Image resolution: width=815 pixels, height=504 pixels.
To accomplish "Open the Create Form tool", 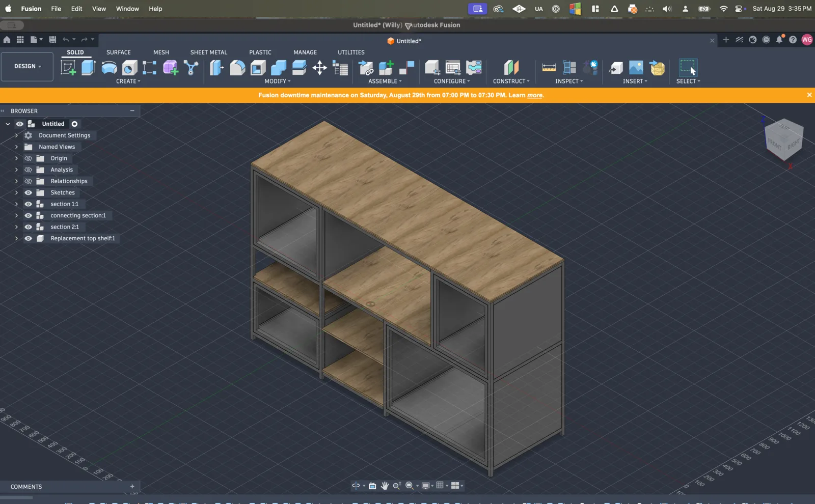I will [x=171, y=68].
